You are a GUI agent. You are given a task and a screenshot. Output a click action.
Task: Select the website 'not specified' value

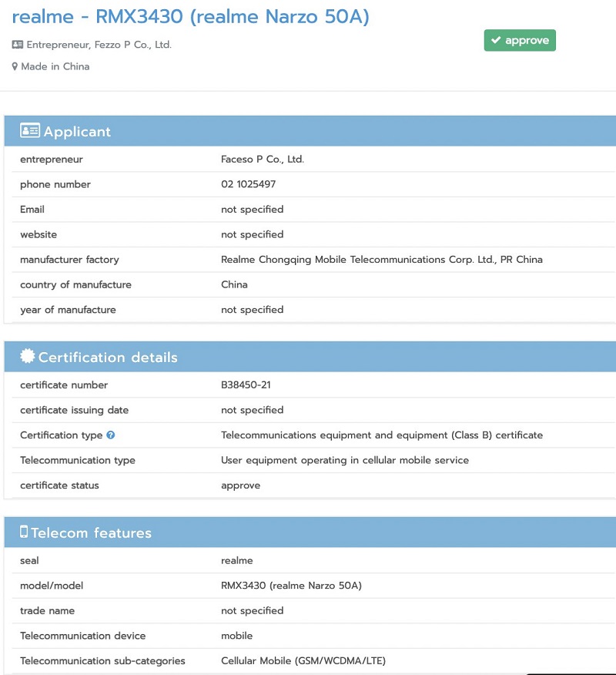(x=252, y=234)
